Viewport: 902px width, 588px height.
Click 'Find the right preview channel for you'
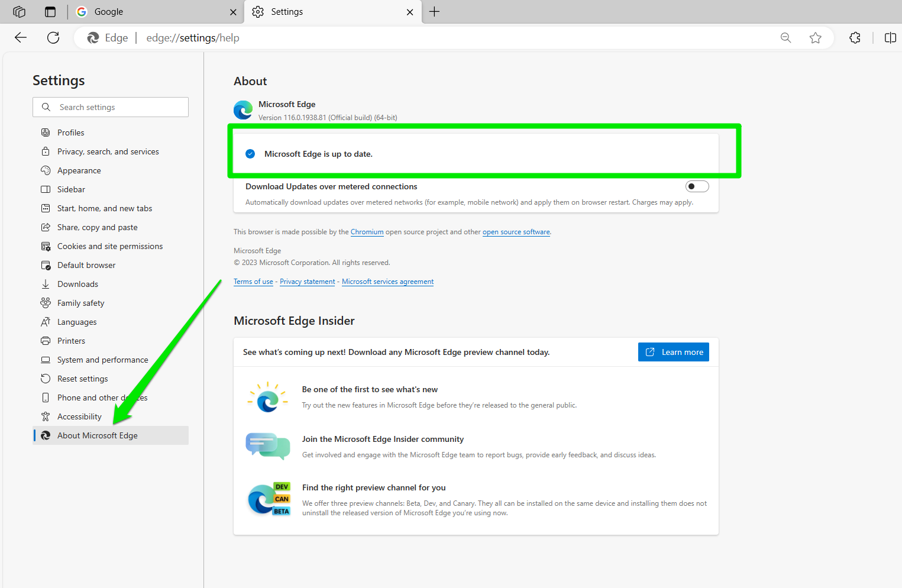tap(374, 487)
